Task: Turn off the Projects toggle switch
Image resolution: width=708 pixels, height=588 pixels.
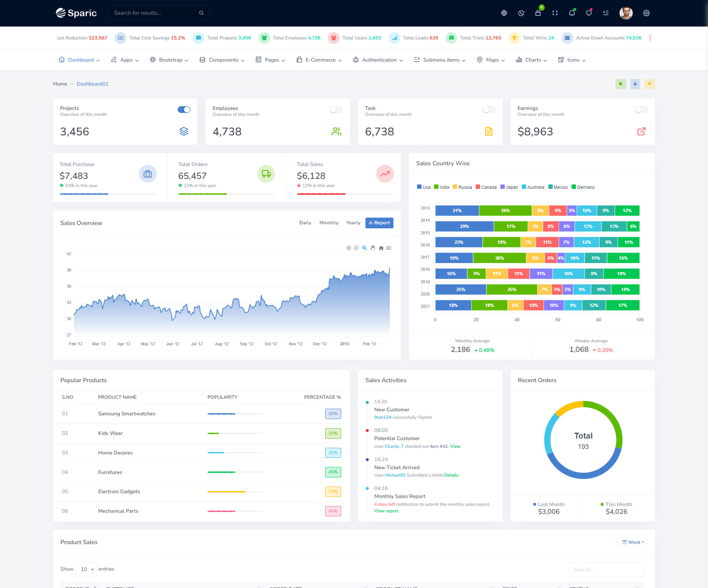Action: 184,110
